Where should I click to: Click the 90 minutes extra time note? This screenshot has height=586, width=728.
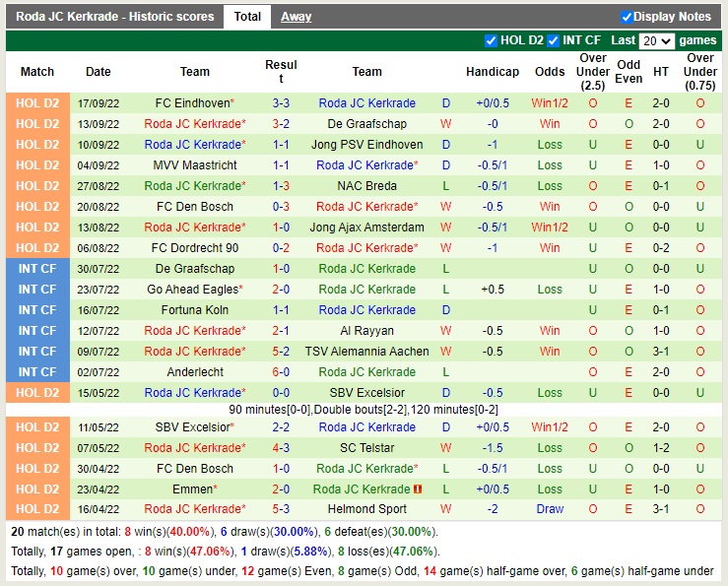(x=364, y=410)
